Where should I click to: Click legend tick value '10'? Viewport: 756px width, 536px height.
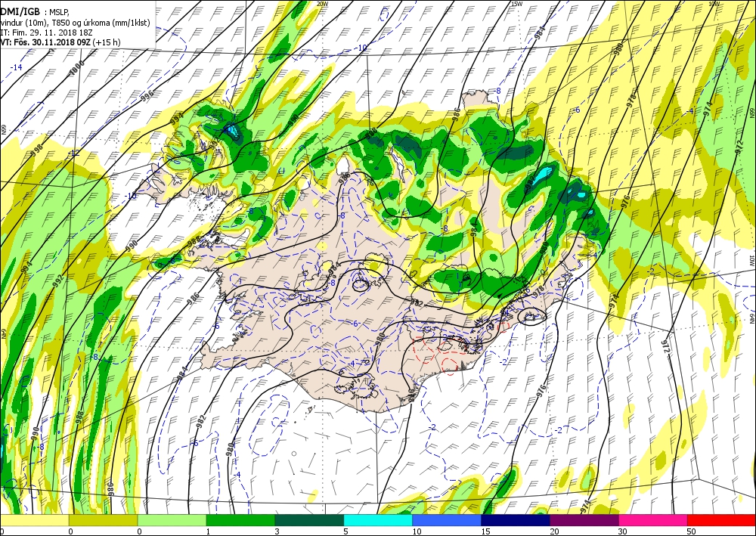click(x=417, y=531)
